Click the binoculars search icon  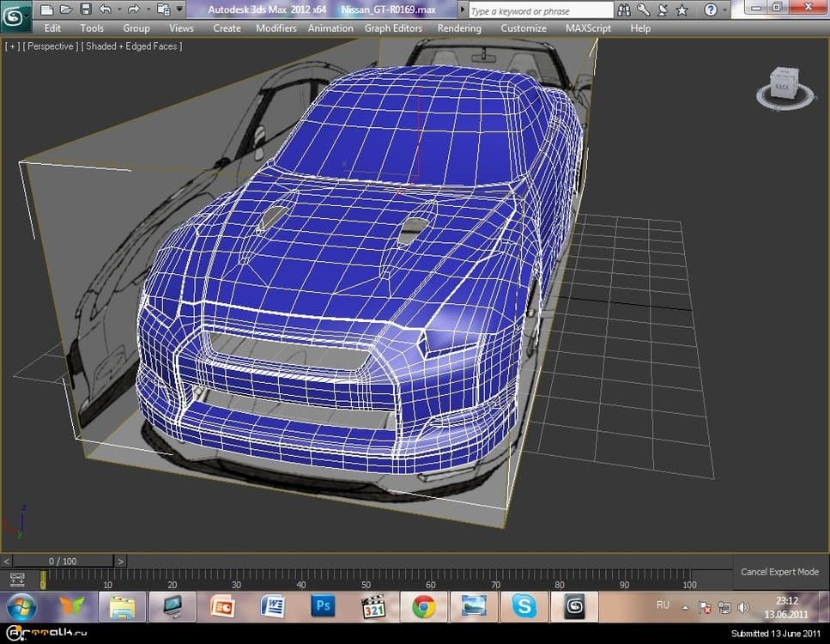click(625, 10)
